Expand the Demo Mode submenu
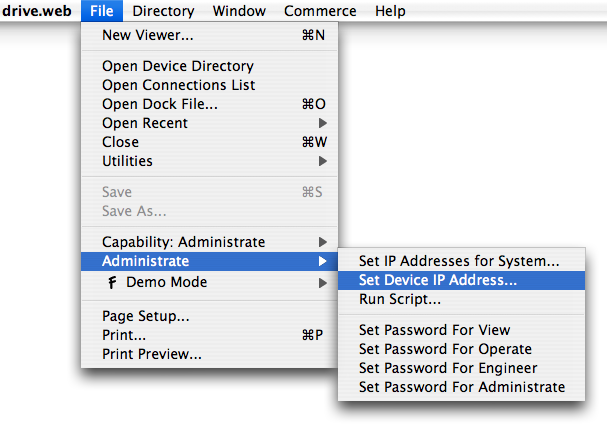The height and width of the screenshot is (436, 607). (209, 282)
